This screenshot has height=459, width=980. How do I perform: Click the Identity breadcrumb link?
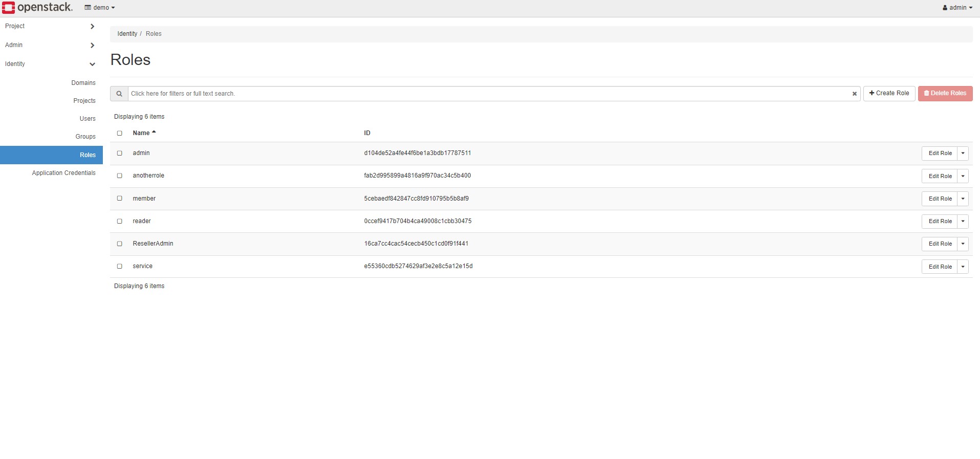coord(127,34)
